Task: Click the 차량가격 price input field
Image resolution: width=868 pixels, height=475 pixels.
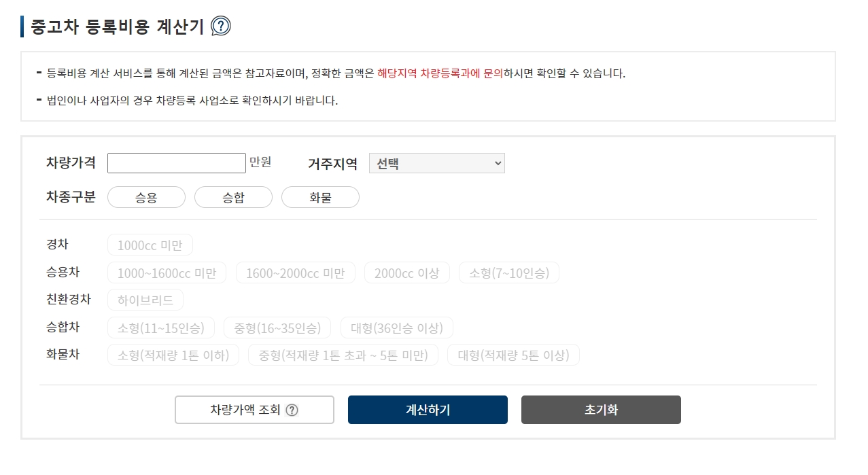Action: (x=176, y=163)
